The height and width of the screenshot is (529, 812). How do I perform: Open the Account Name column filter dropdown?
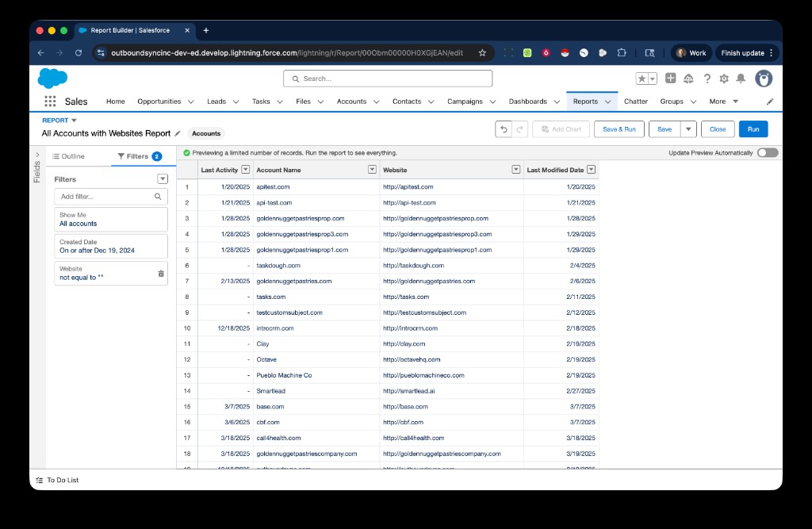372,169
